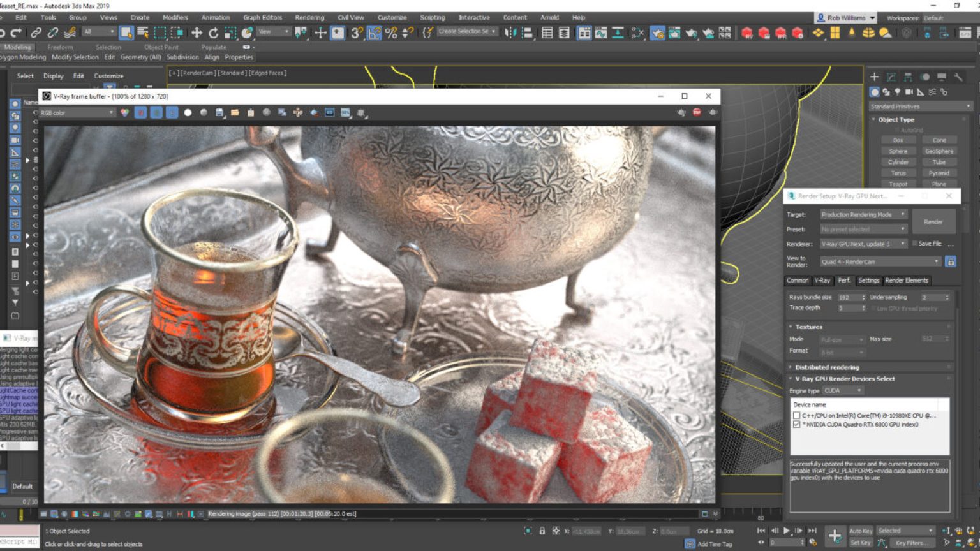Select the Select and Rotate tool
This screenshot has width=980, height=551.
pos(212,33)
